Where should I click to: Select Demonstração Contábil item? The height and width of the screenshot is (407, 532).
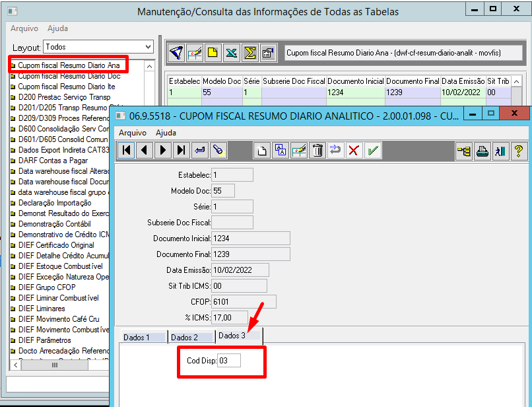(x=54, y=224)
